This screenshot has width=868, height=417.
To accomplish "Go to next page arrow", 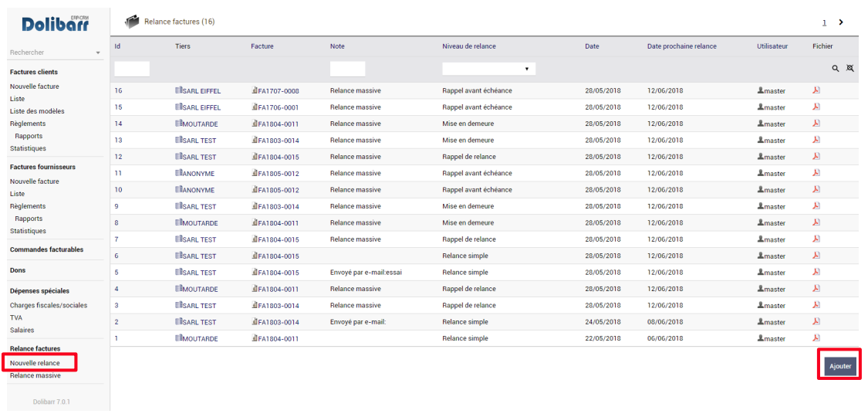I will [841, 22].
